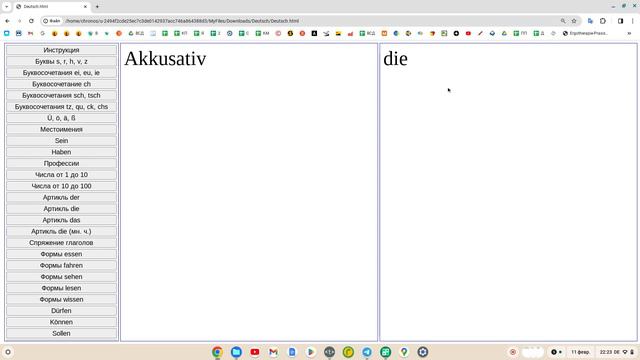Select the Haben lesson button

point(61,152)
